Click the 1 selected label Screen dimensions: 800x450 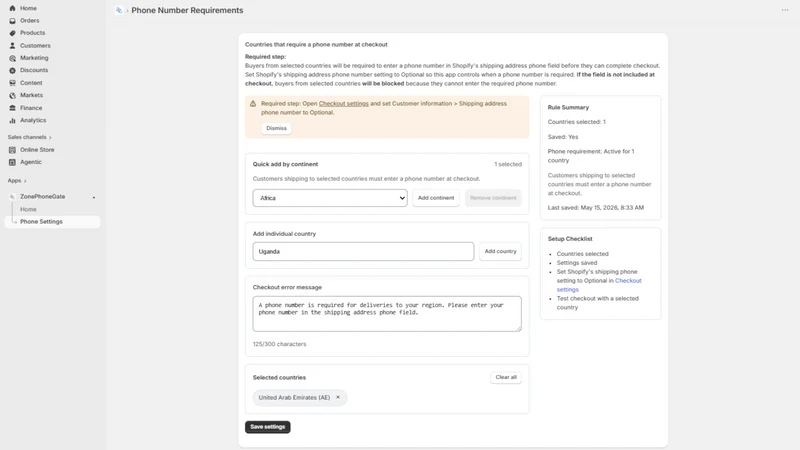tap(508, 164)
